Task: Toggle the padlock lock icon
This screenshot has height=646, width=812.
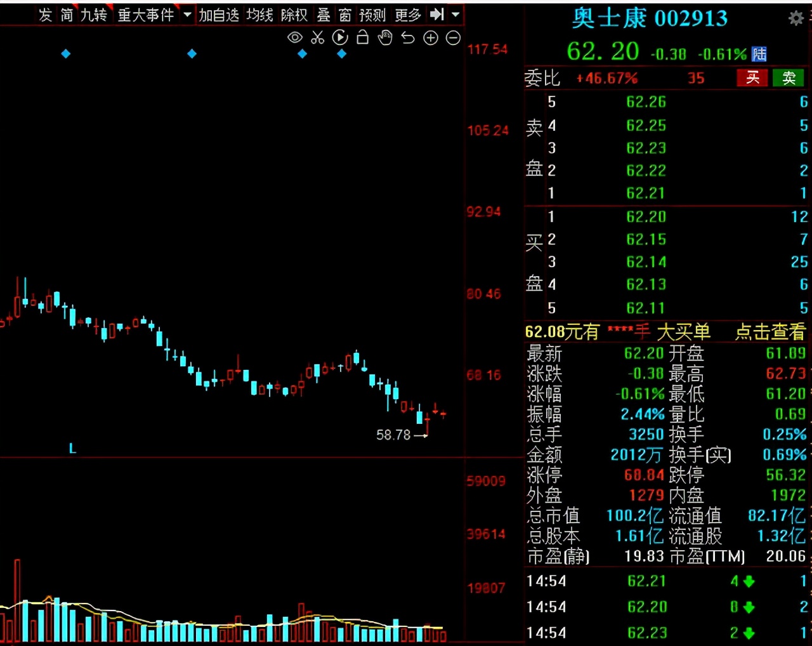Action: 363,38
